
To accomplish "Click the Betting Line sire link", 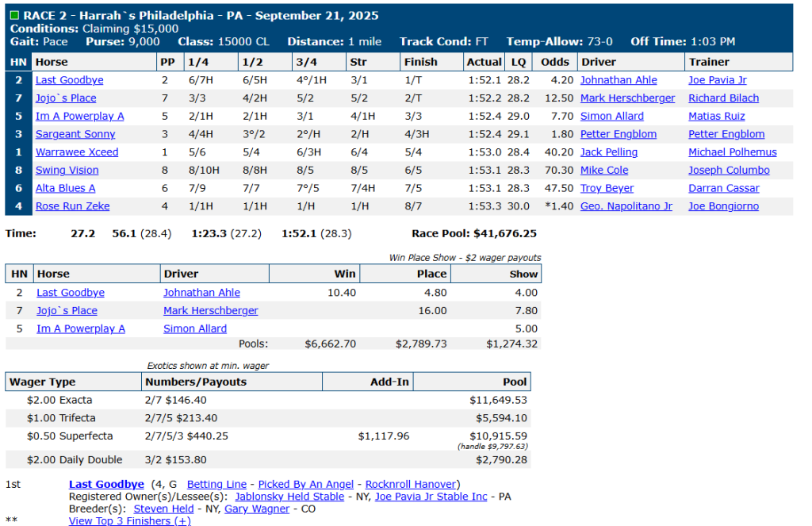I will 216,484.
